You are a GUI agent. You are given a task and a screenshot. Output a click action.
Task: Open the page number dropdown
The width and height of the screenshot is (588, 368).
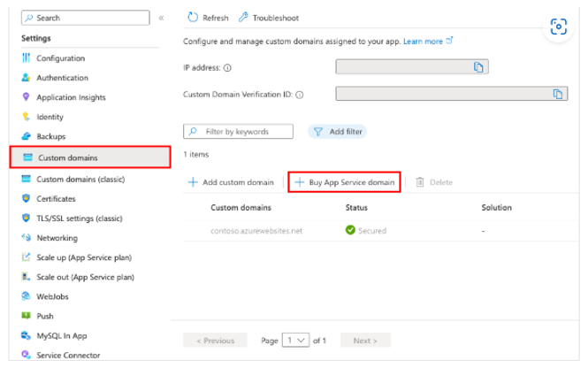tap(299, 341)
